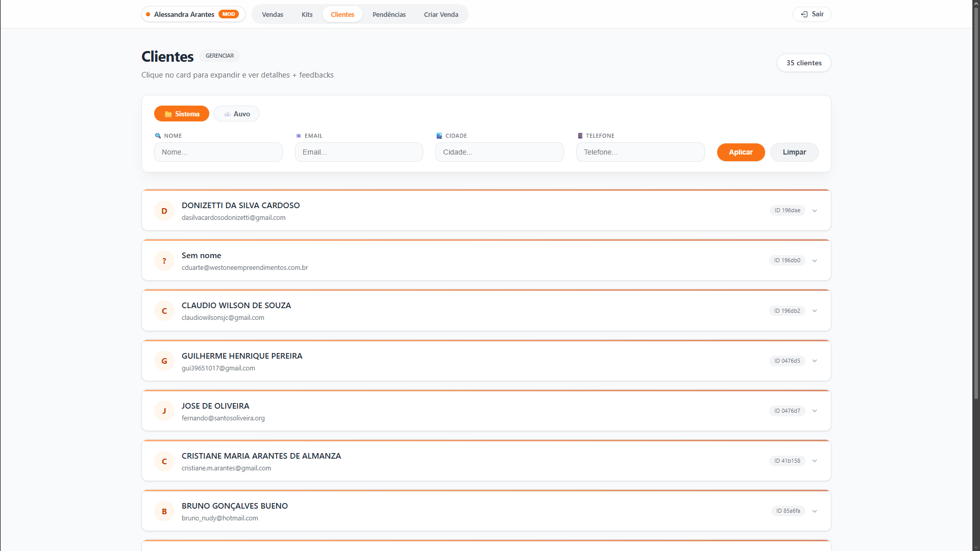Image resolution: width=980 pixels, height=551 pixels.
Task: Click the GERENCIAR tag
Action: tap(219, 56)
